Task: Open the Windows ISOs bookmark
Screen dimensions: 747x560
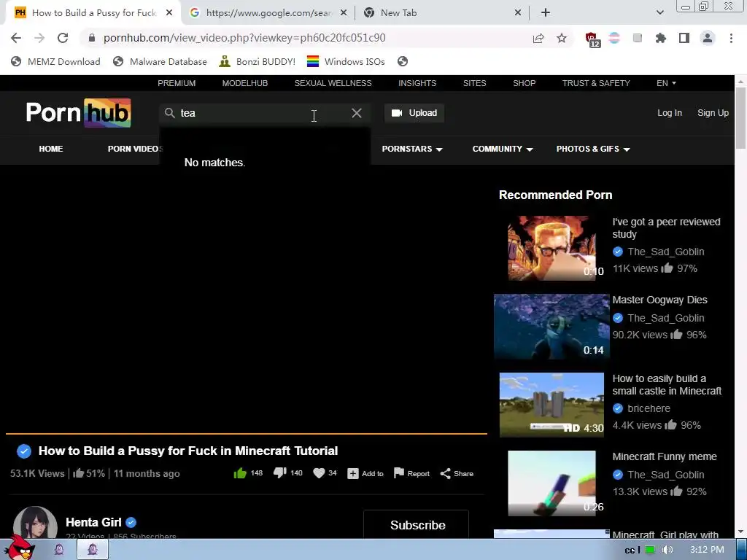Action: 346,61
